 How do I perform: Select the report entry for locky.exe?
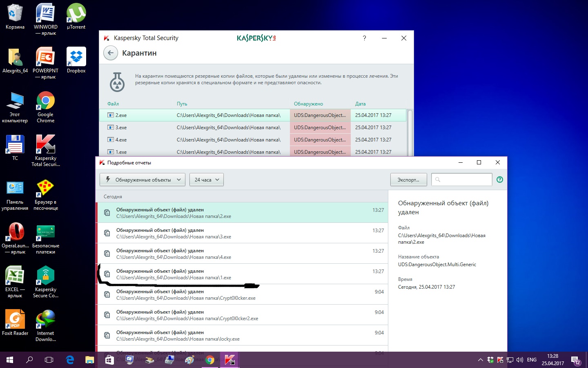pos(242,335)
